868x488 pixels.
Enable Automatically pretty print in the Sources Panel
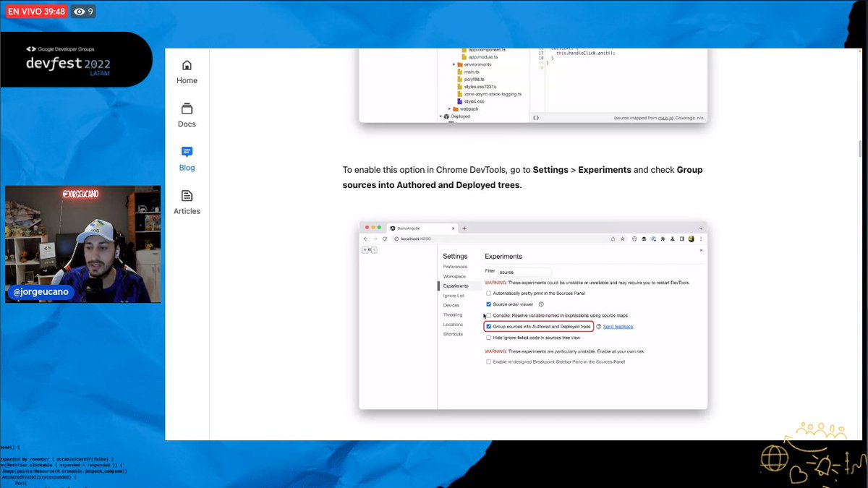[488, 293]
